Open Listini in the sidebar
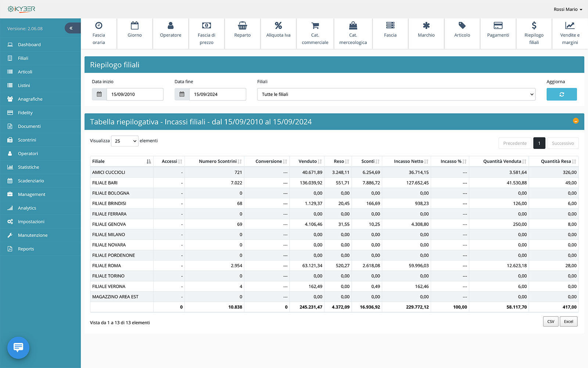Viewport: 588px width, 368px height. click(40, 85)
